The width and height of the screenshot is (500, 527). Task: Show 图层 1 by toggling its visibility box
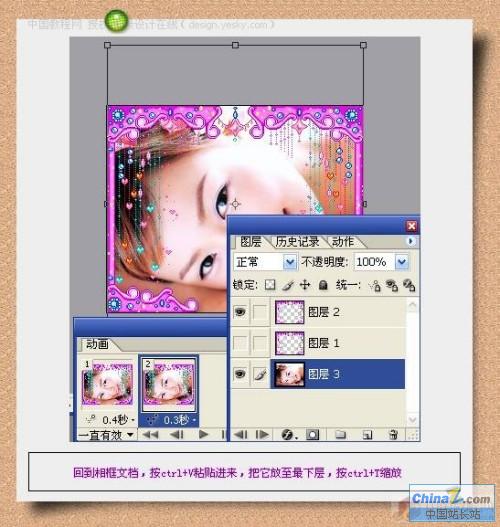[x=240, y=343]
